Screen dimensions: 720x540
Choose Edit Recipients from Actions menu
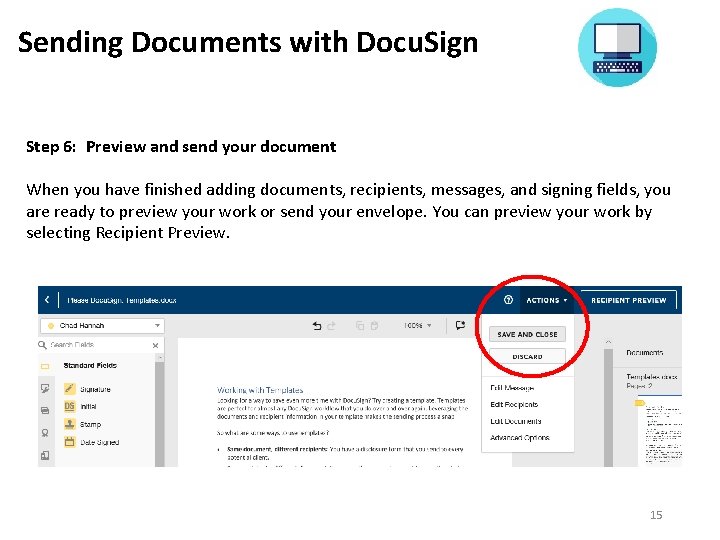(x=514, y=405)
